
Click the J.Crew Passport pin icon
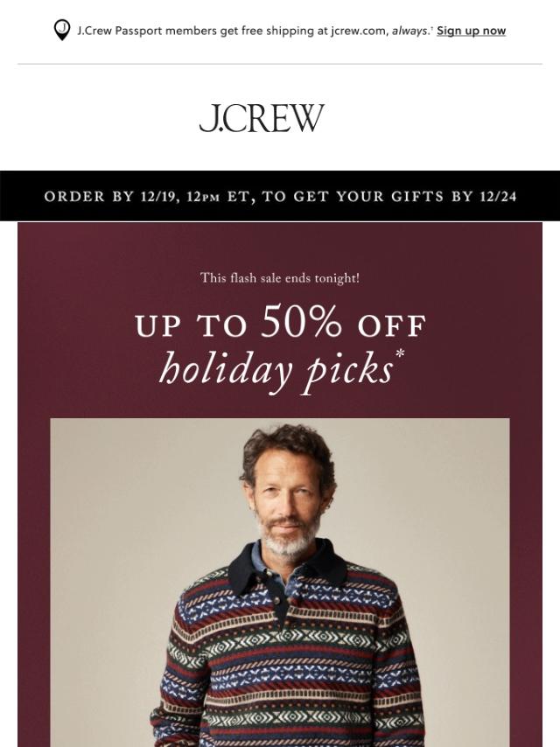(x=62, y=30)
